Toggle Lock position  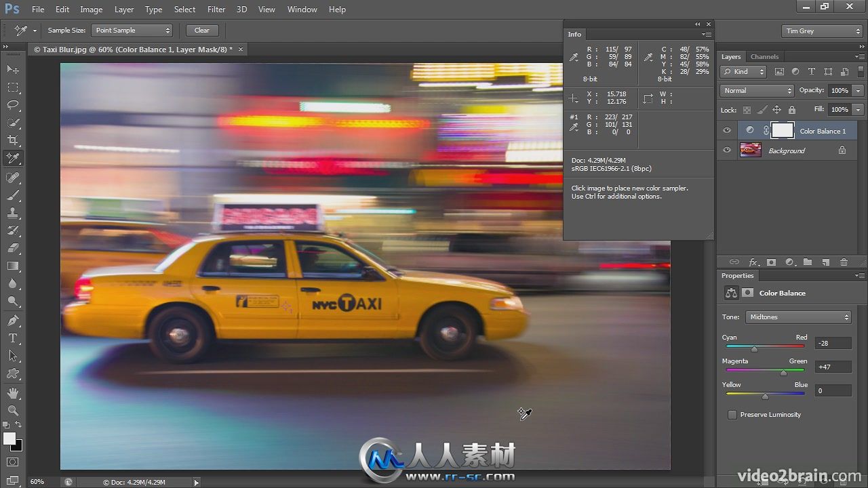(x=777, y=110)
